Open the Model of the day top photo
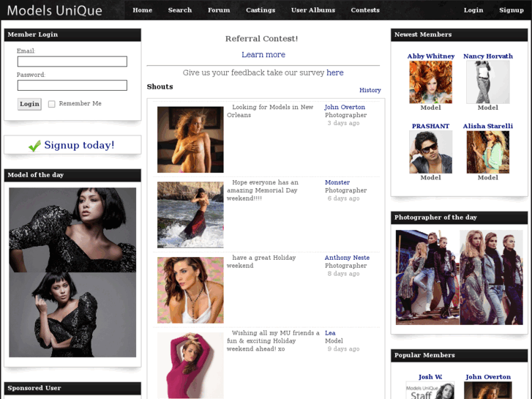 [x=72, y=230]
